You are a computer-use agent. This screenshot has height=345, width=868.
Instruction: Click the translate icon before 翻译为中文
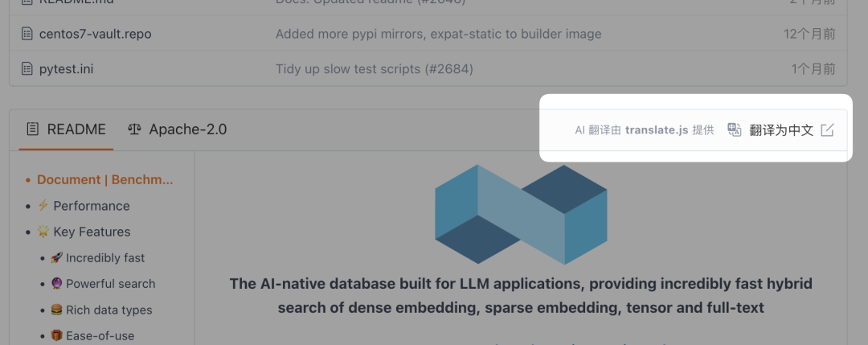point(734,130)
